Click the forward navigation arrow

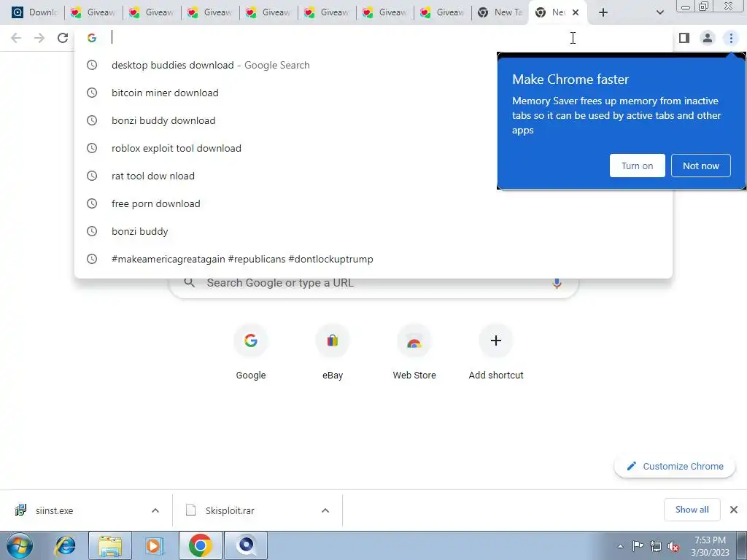[x=39, y=38]
